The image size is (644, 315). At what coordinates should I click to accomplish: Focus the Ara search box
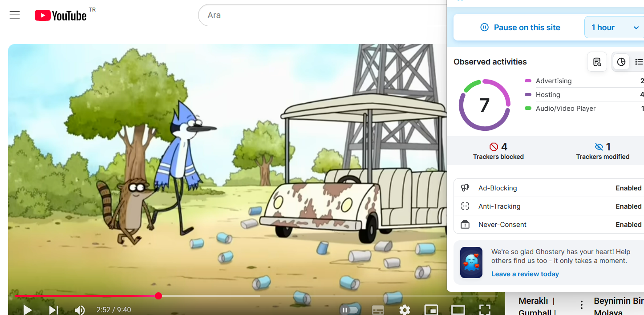[323, 15]
